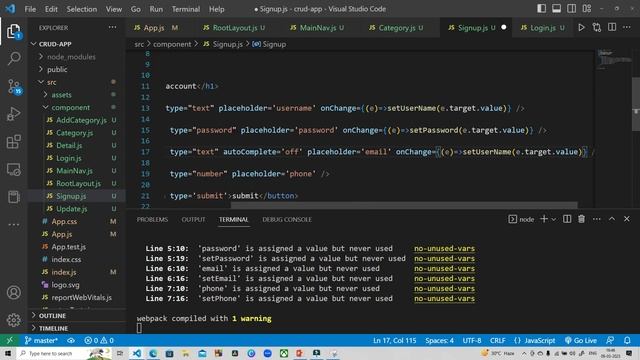
Task: Click Visual Studio Code taskbar icon
Action: tap(136, 353)
